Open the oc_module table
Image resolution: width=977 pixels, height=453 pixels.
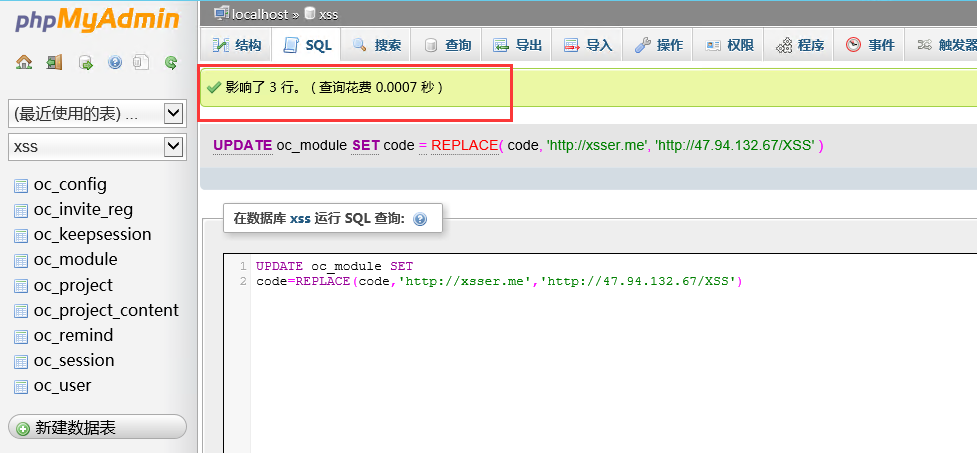tap(75, 260)
